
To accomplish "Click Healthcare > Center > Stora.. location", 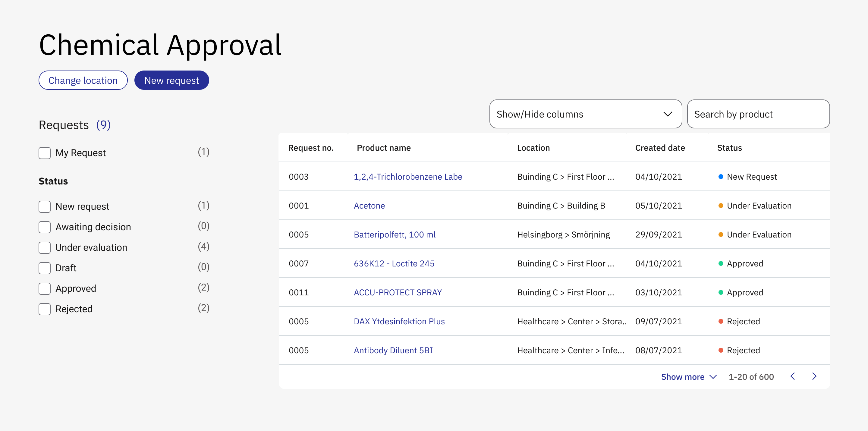I will [571, 322].
